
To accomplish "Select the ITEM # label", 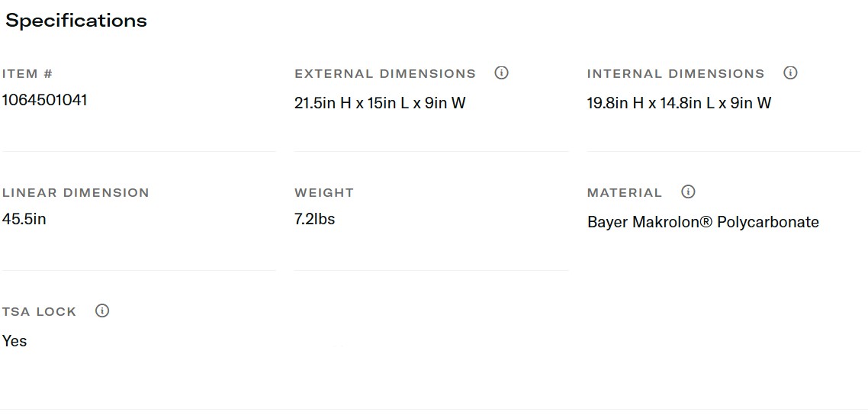I will click(x=27, y=74).
